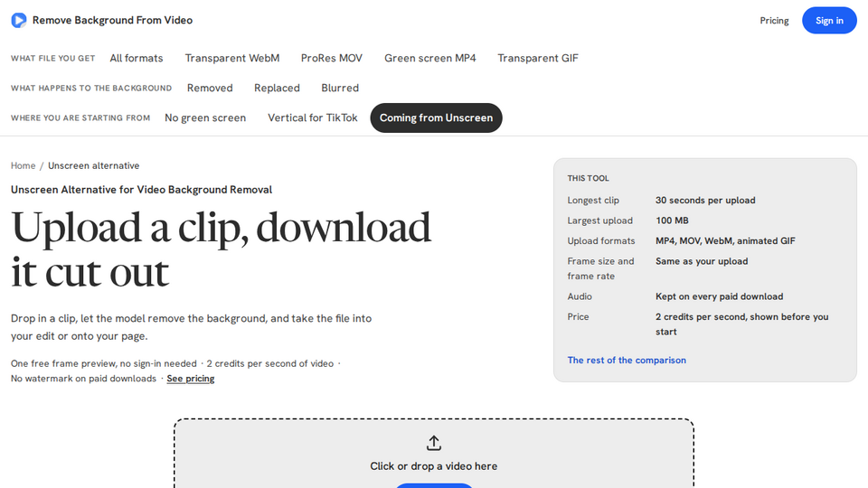The image size is (868, 488).
Task: Select the ProRes MOV format
Action: coord(332,58)
